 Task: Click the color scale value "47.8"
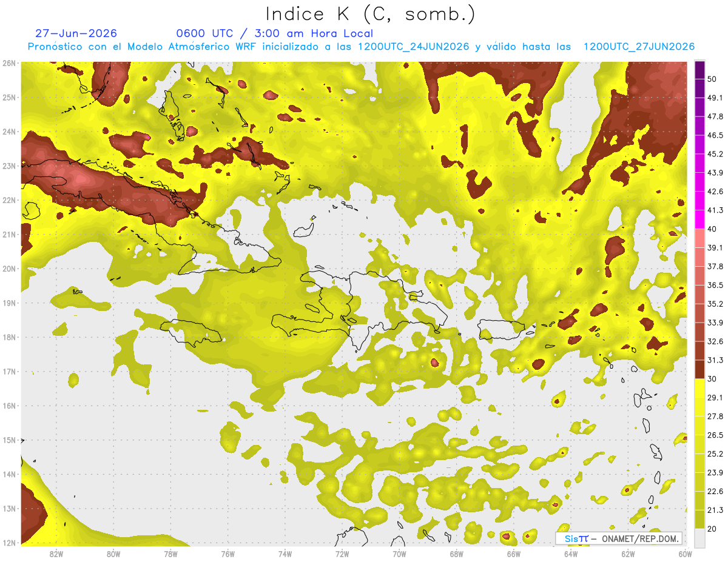coord(715,117)
